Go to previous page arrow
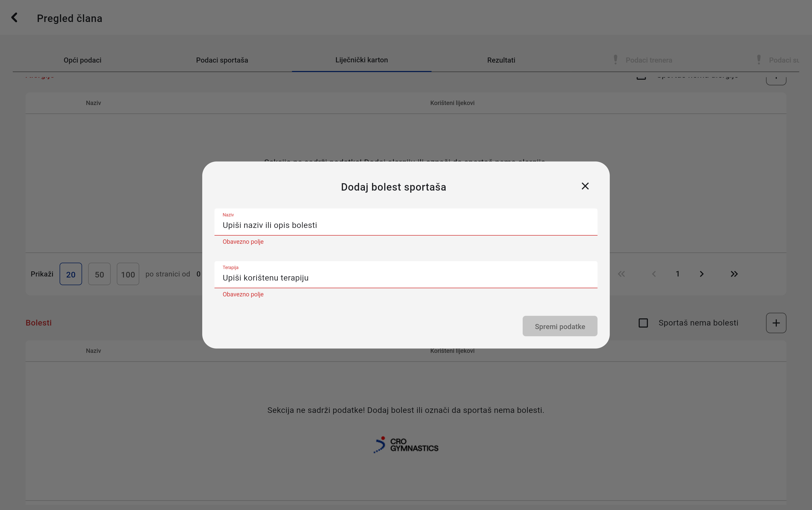Screen dimensions: 812x510 (x=654, y=274)
